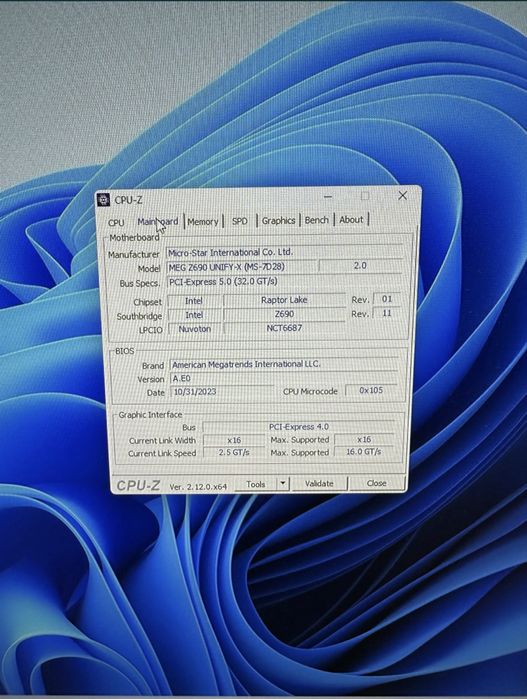This screenshot has width=527, height=699.
Task: Click the Validate button
Action: coord(319,484)
